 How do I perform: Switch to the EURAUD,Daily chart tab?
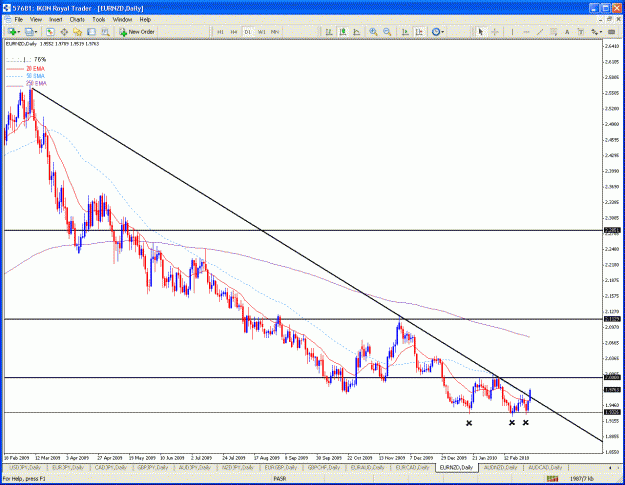click(368, 467)
